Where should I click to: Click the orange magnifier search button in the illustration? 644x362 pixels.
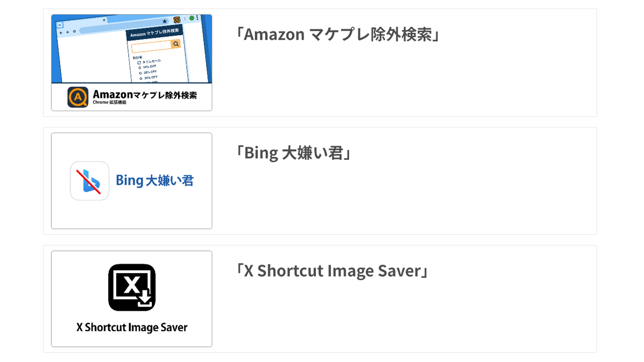176,44
